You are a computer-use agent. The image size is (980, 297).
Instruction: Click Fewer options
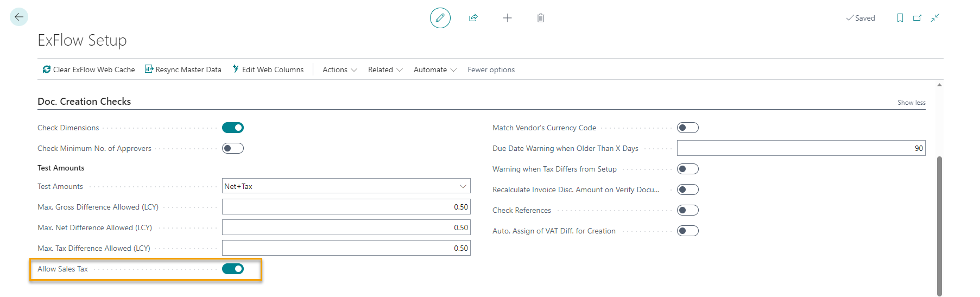pyautogui.click(x=491, y=69)
